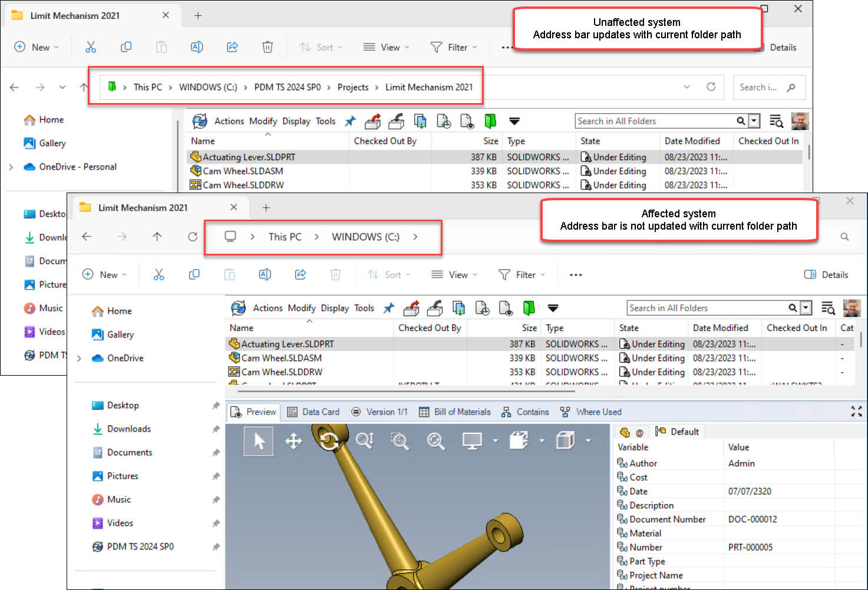Open the search scope dropdown beside Search in All Folders
The height and width of the screenshot is (590, 868).
click(x=806, y=307)
